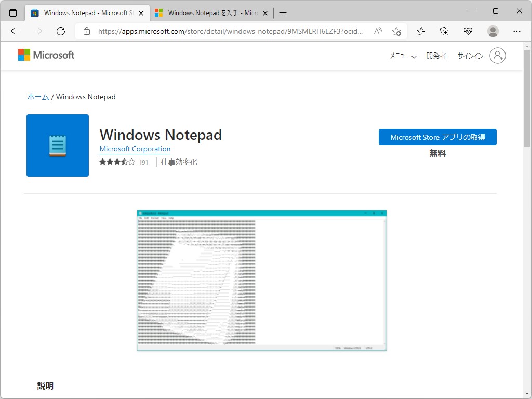Image resolution: width=532 pixels, height=399 pixels.
Task: Close the Windows Notepad を入手 tab
Action: (265, 13)
